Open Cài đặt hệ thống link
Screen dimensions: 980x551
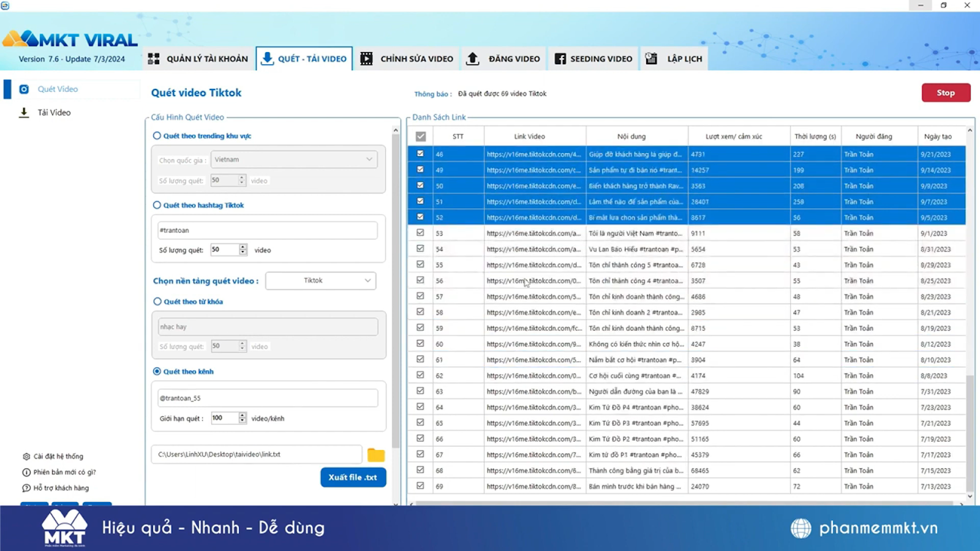pyautogui.click(x=58, y=457)
